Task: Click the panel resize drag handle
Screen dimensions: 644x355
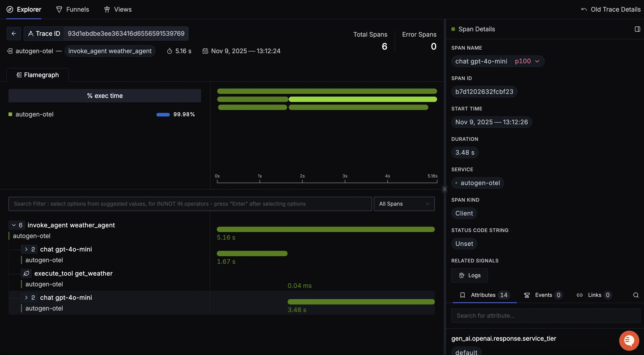Action: [444, 189]
